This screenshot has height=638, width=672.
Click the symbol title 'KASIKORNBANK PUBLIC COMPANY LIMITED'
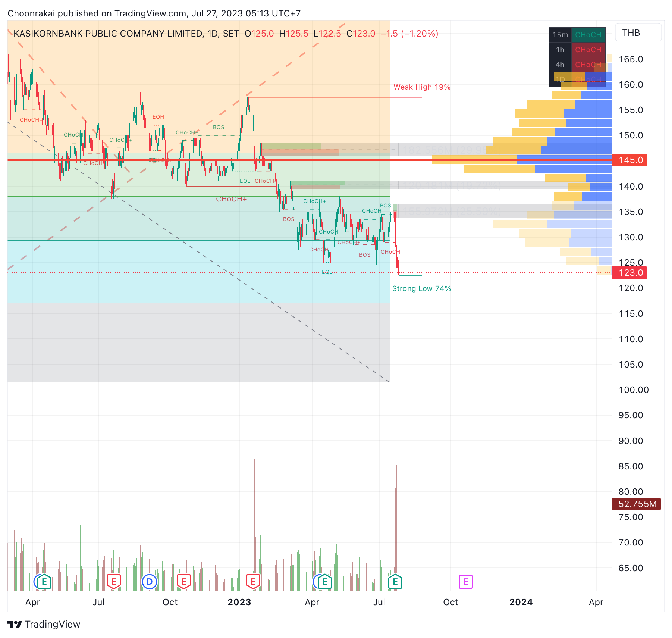tap(109, 34)
